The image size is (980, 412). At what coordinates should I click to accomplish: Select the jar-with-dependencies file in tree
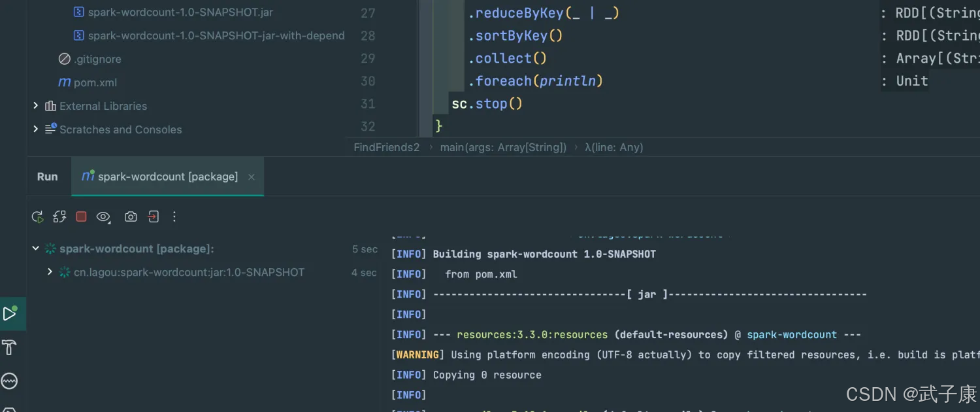[x=216, y=35]
